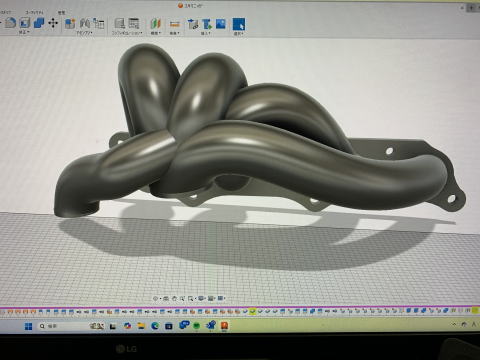Open the Configuration table icon
Image resolution: width=480 pixels, height=360 pixels.
click(x=134, y=23)
